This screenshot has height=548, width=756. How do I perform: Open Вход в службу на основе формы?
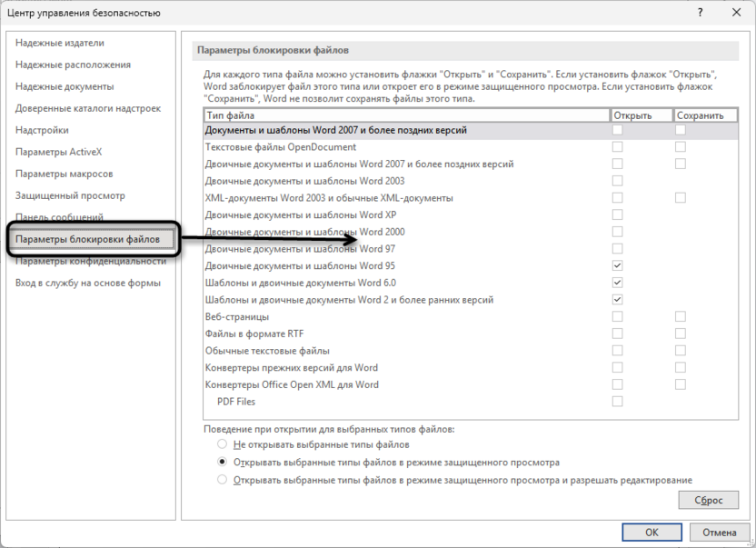(x=88, y=284)
